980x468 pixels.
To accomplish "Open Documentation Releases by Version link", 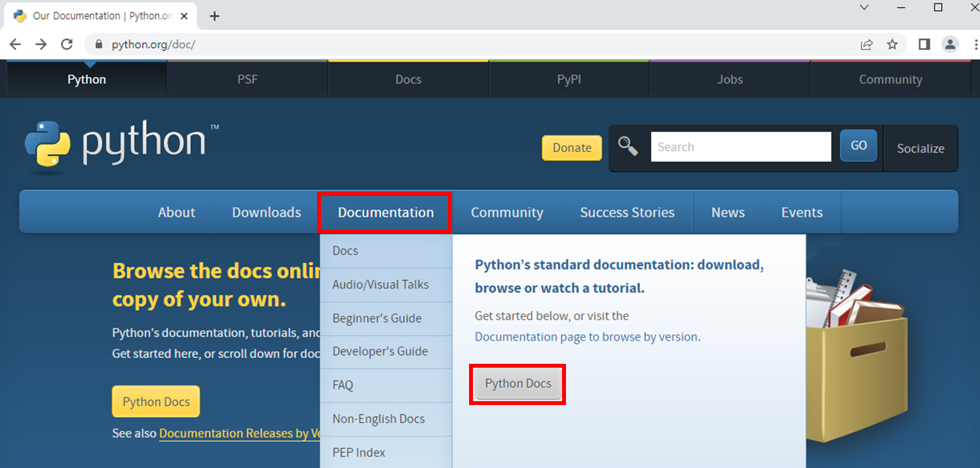I will 240,433.
